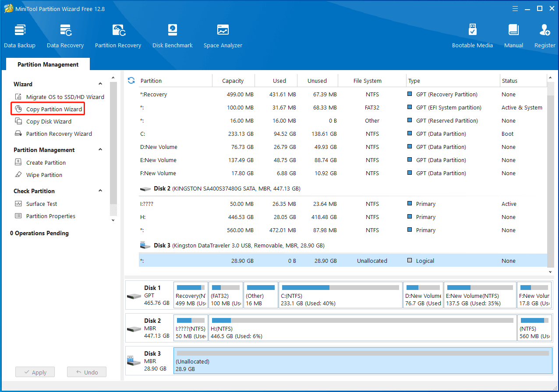Screen dimensions: 559x392
Task: Select I:????(NTFS) block in Disk 2 map
Action: coord(191,328)
